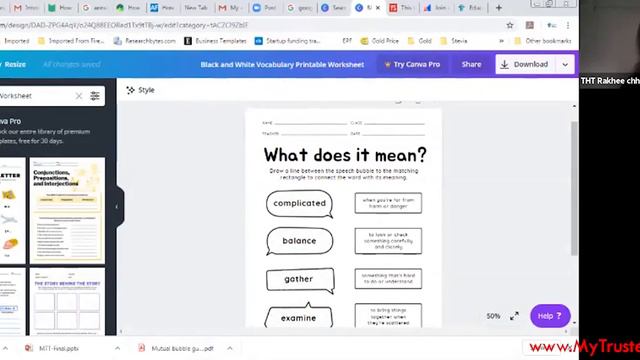Collapse the side panel with arrow handle
The width and height of the screenshot is (640, 360).
point(117,207)
